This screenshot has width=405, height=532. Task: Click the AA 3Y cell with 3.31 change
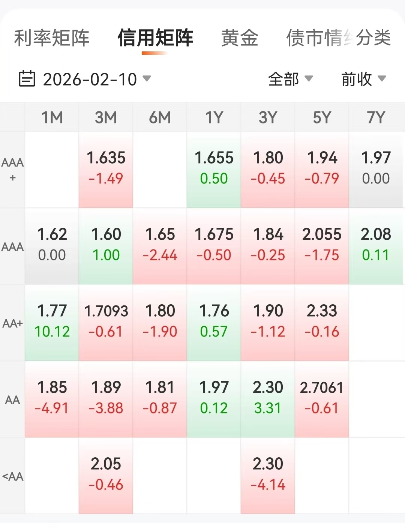[x=268, y=398]
